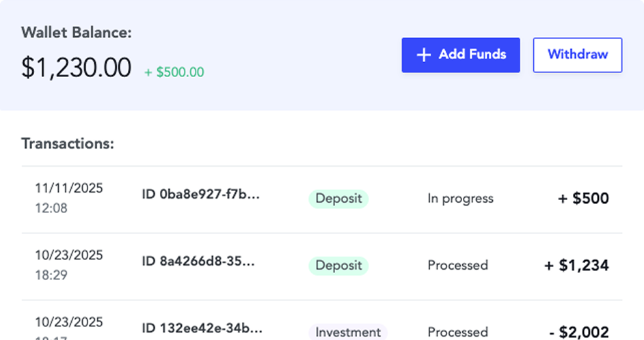Click the 10/23/2025 18:29 date cell
644x340 pixels.
coord(68,264)
